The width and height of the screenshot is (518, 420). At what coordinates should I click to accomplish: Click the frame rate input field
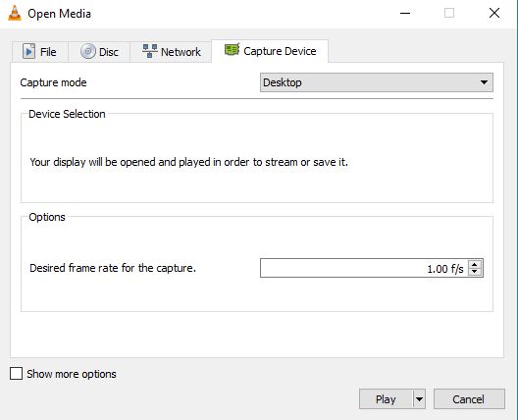364,268
